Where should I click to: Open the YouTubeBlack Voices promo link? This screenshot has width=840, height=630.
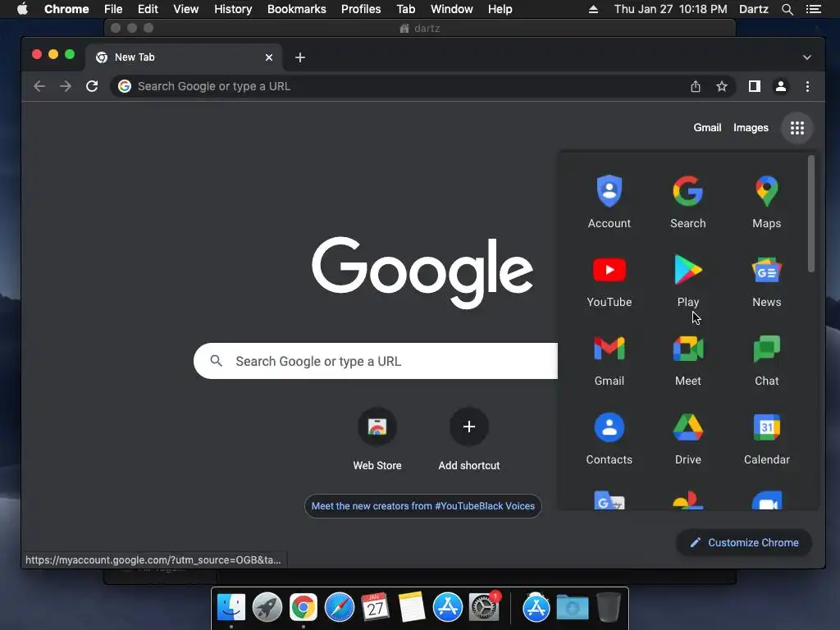tap(422, 506)
